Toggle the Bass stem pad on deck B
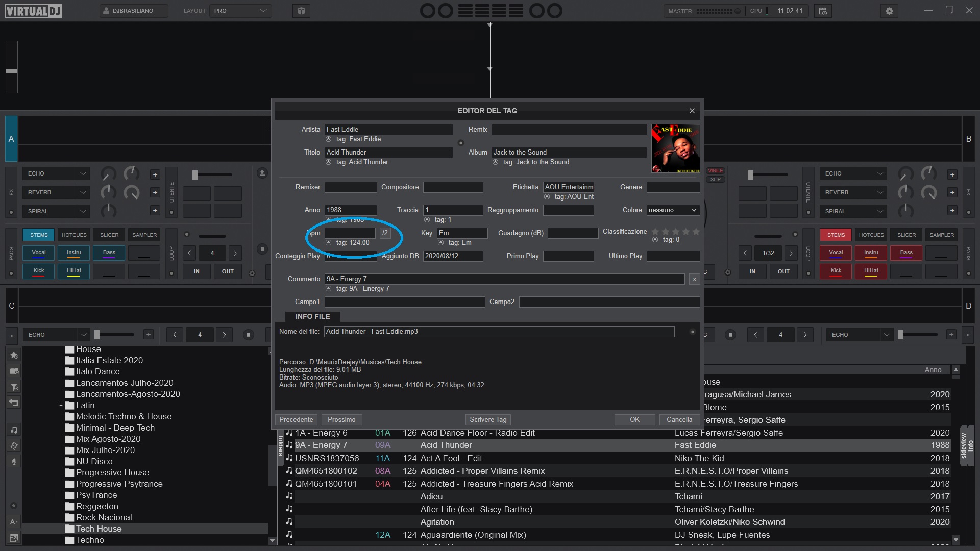This screenshot has width=980, height=551. pyautogui.click(x=906, y=253)
